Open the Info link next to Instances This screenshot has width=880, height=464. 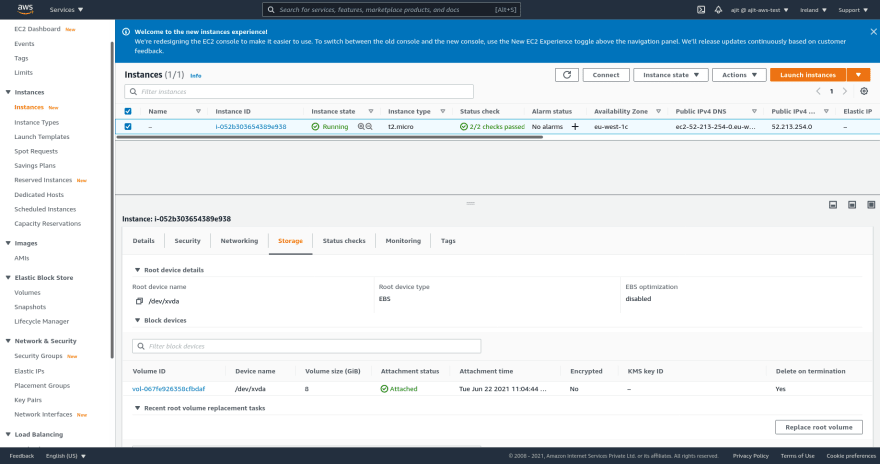point(195,76)
